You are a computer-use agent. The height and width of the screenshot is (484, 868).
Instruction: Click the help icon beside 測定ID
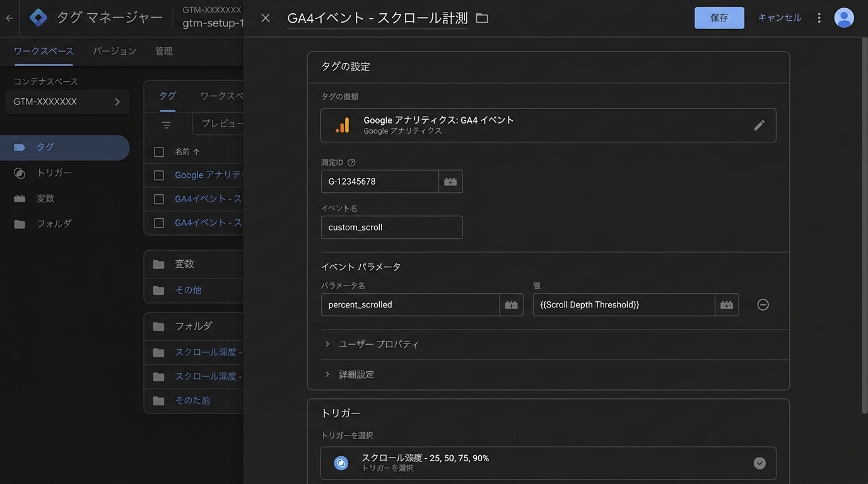351,163
